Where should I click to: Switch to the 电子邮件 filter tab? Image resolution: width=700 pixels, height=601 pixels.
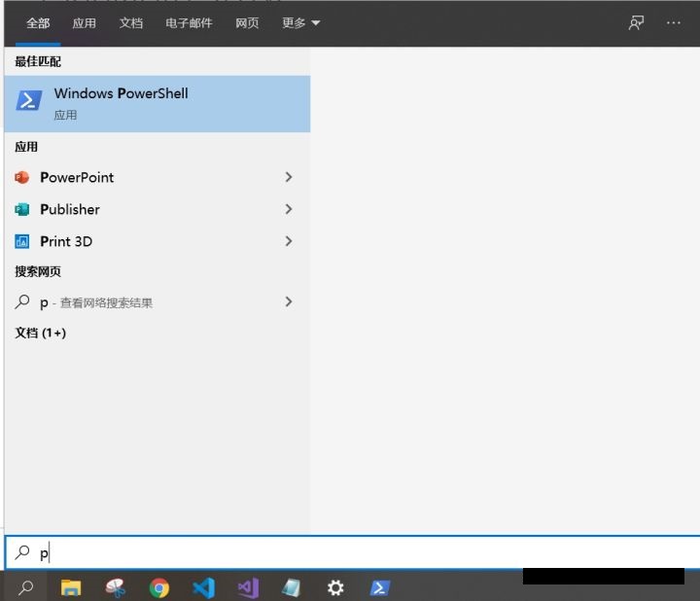tap(189, 23)
